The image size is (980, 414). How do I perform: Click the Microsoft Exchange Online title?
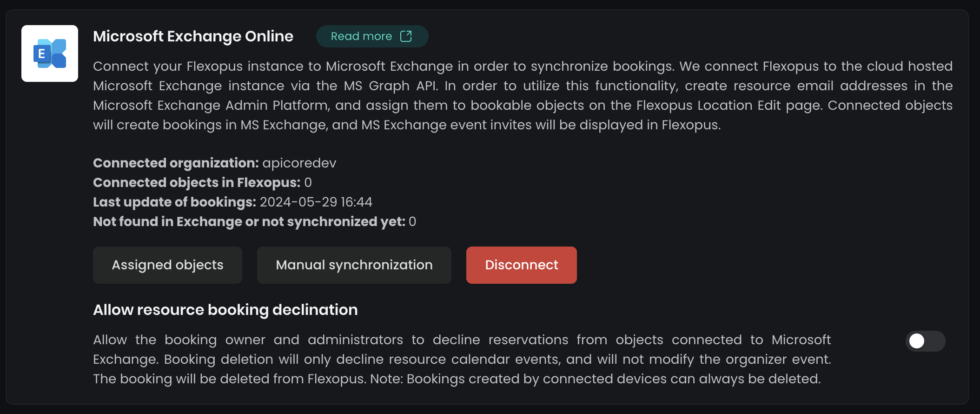(193, 36)
